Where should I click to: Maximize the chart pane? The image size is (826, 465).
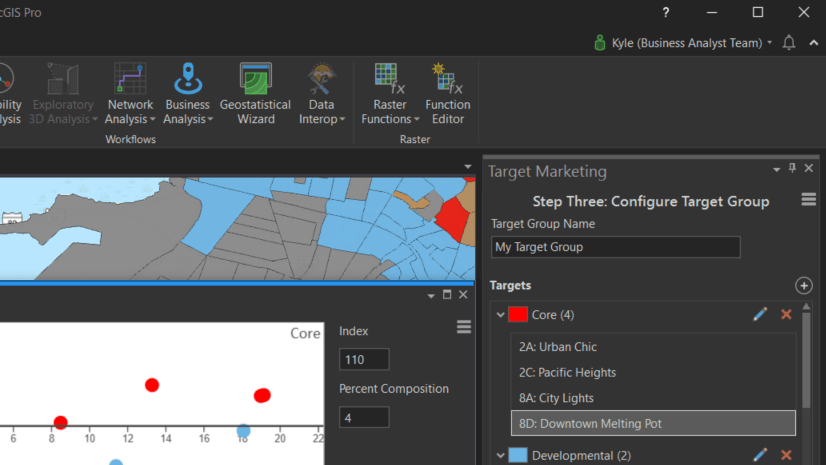[447, 294]
